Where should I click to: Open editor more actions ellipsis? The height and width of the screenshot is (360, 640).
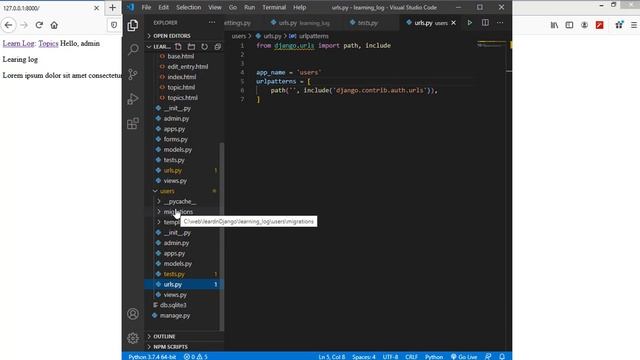tap(500, 23)
